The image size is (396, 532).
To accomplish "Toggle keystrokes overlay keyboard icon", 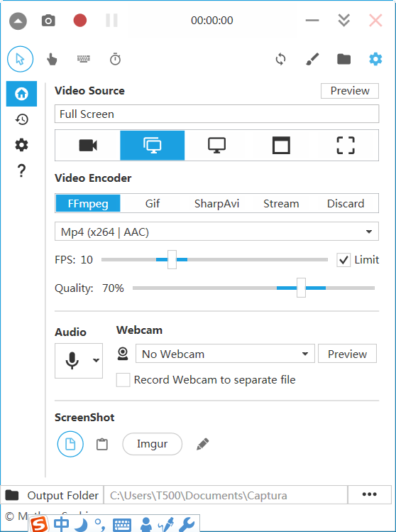I will pos(84,59).
